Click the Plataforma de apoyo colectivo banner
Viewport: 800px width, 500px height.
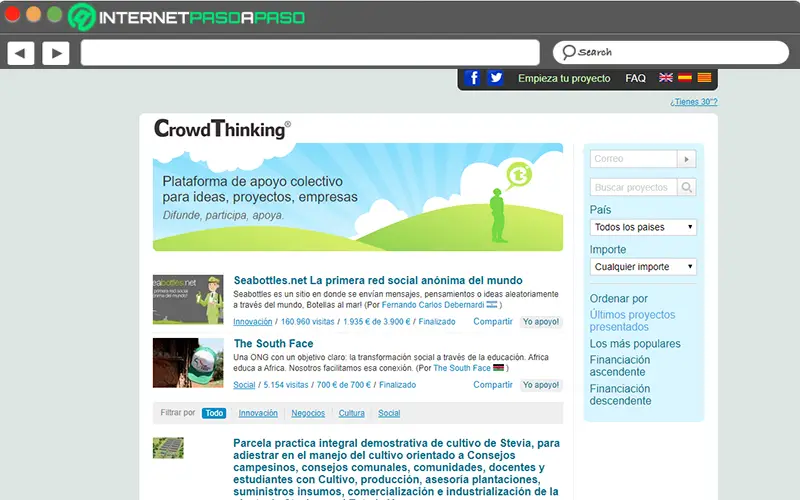click(358, 197)
